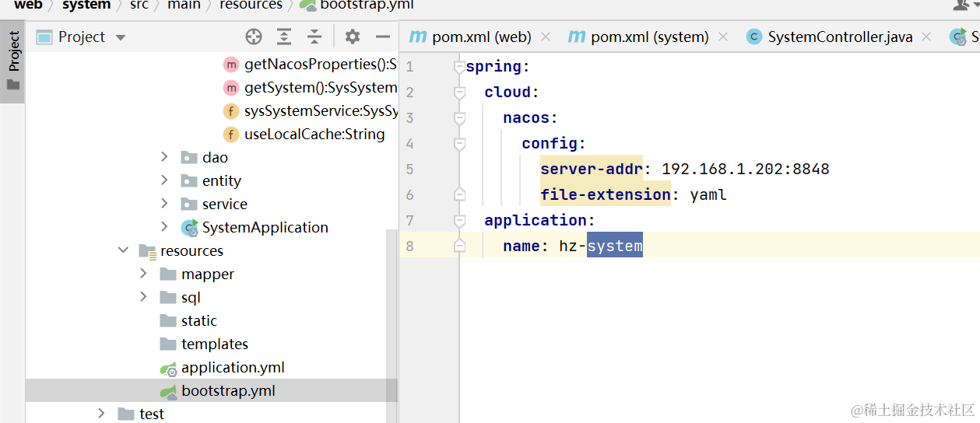
Task: Collapse the resources folder
Action: [x=123, y=250]
